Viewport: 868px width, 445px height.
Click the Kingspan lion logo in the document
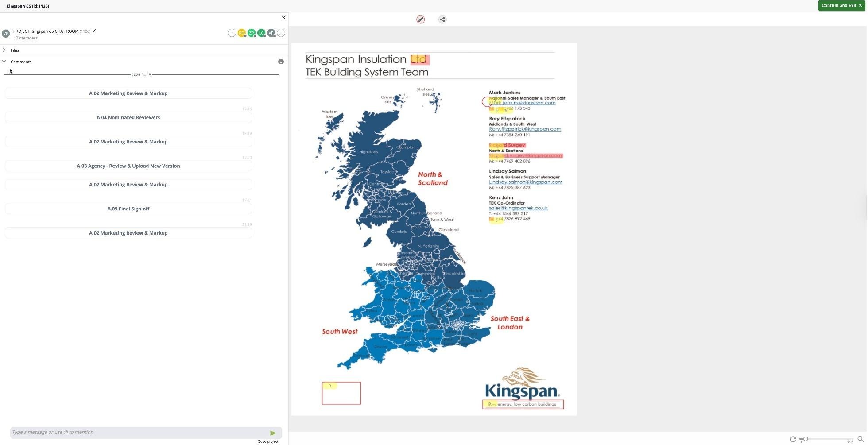[522, 383]
